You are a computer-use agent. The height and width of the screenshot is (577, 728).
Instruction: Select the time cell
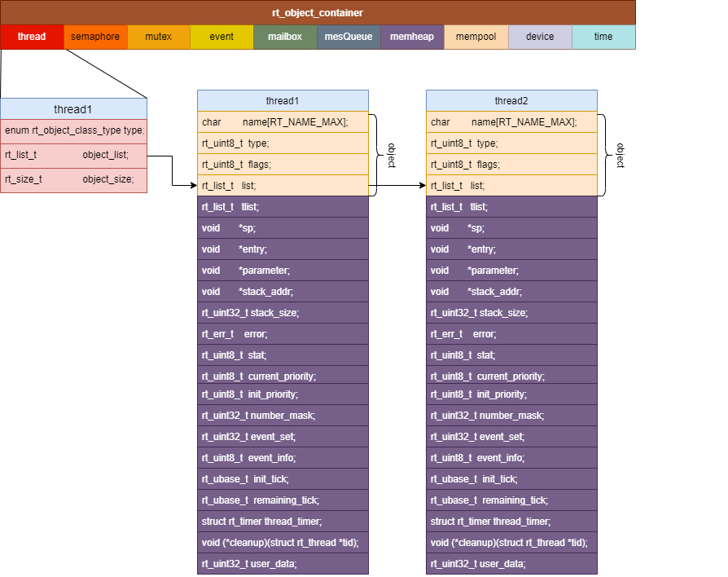click(603, 37)
